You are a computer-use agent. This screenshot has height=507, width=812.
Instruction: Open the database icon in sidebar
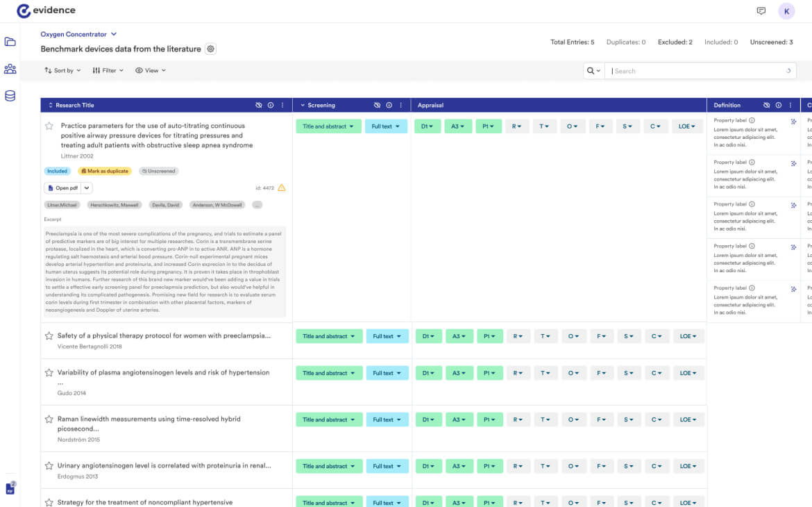(10, 96)
